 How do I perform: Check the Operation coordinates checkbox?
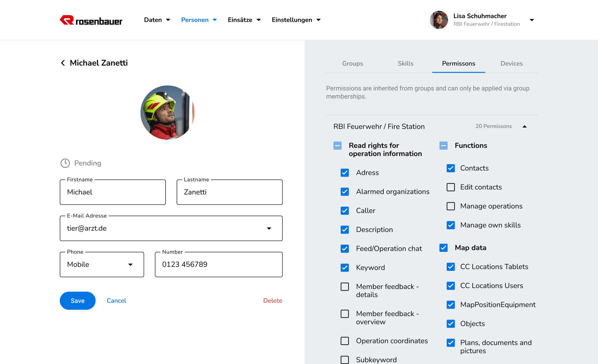[345, 341]
